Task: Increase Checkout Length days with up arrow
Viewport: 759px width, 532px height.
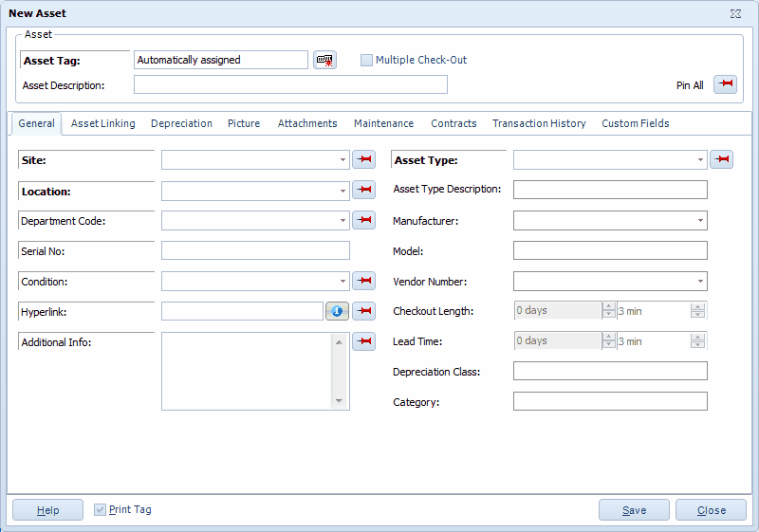Action: click(x=609, y=306)
